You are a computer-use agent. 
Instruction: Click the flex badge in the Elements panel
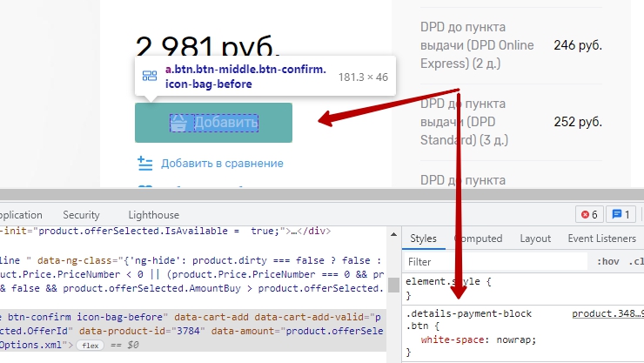(x=89, y=346)
